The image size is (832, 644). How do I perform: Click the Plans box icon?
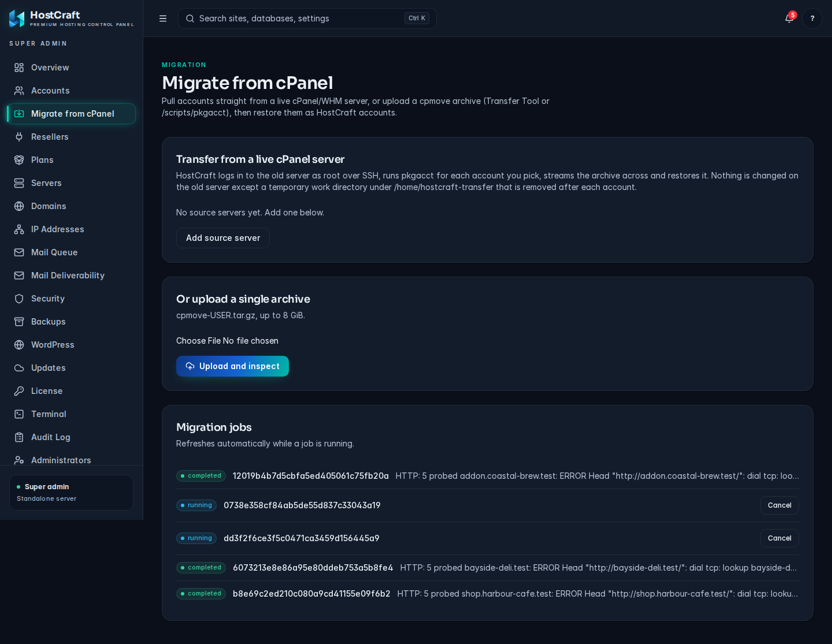pos(19,160)
